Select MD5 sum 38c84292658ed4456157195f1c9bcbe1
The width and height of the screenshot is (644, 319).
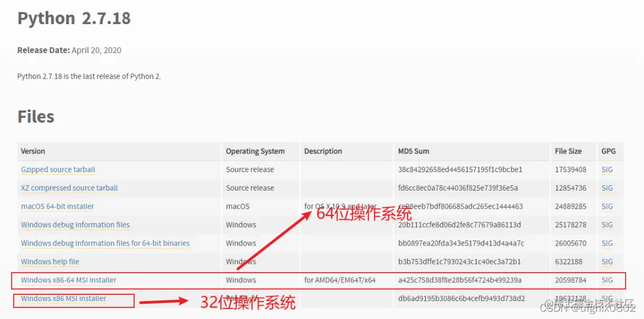pos(460,169)
